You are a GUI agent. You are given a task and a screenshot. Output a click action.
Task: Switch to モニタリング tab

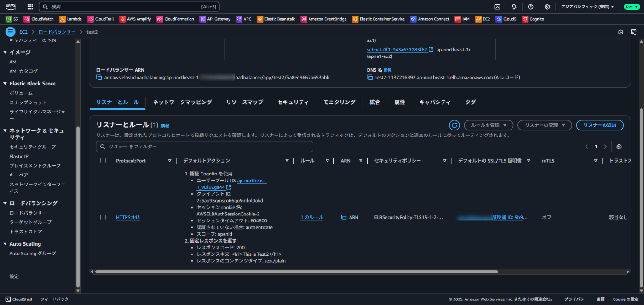click(339, 102)
